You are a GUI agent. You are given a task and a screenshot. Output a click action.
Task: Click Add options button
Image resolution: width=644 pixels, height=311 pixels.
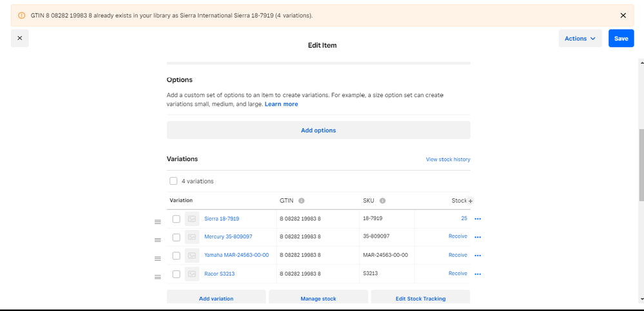coord(318,130)
